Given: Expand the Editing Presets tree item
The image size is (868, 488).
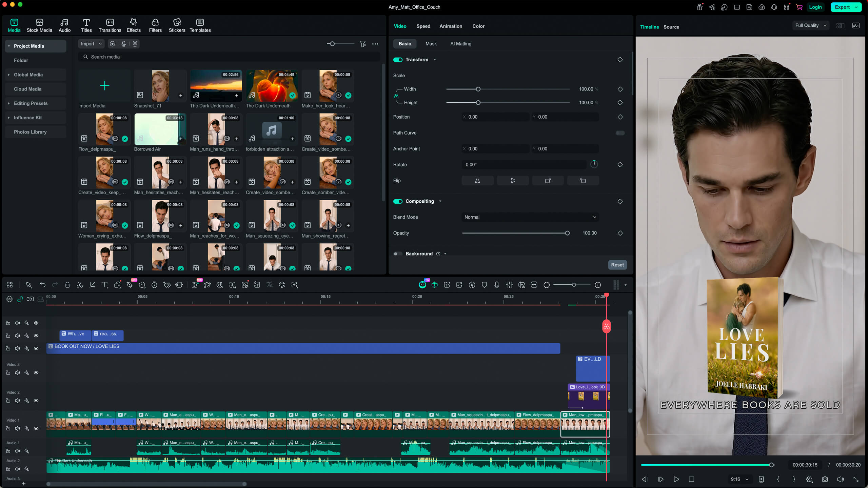Looking at the screenshot, I should pyautogui.click(x=9, y=103).
